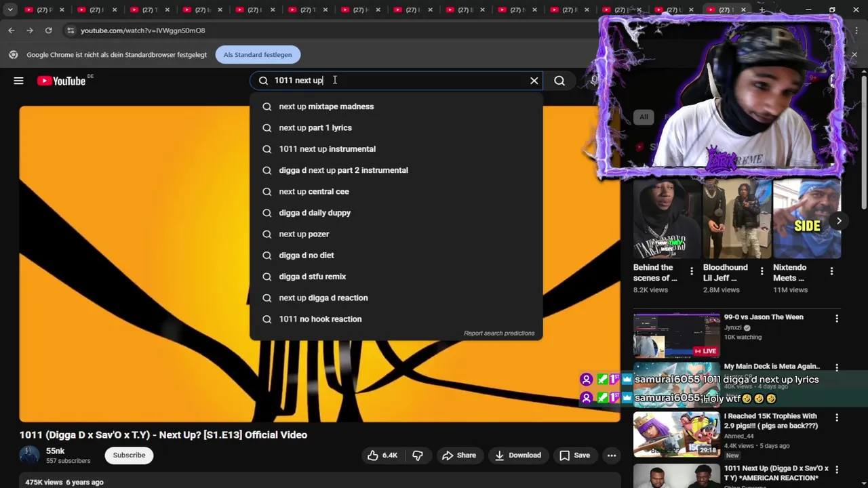
Task: Click the address bar URL field
Action: [325, 30]
